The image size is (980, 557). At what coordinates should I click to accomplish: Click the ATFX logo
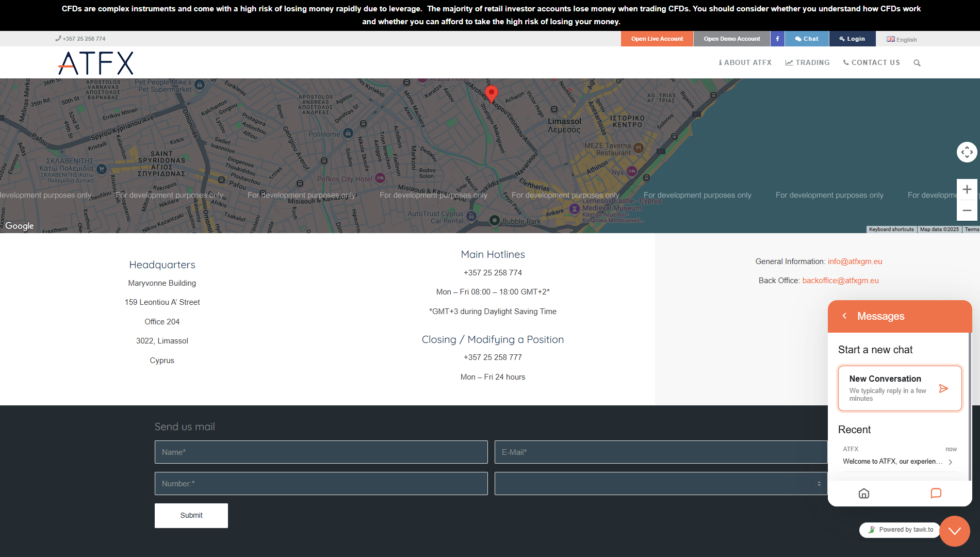pyautogui.click(x=96, y=63)
